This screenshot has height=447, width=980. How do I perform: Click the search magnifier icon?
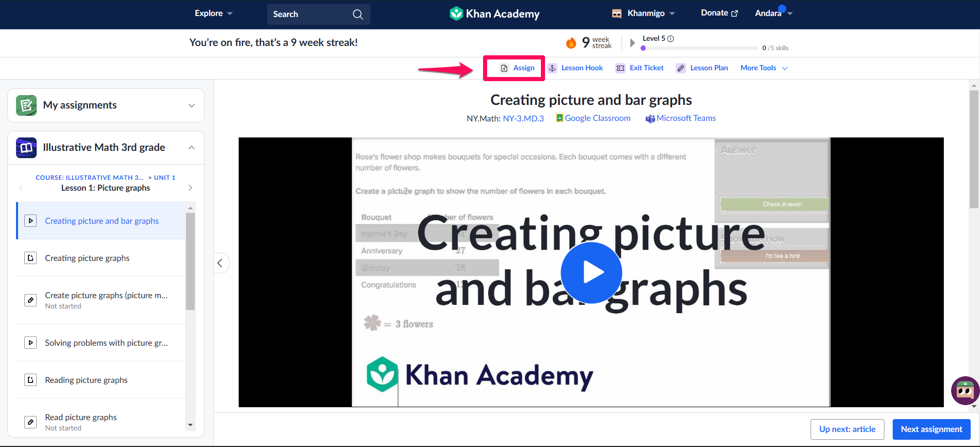click(x=357, y=14)
